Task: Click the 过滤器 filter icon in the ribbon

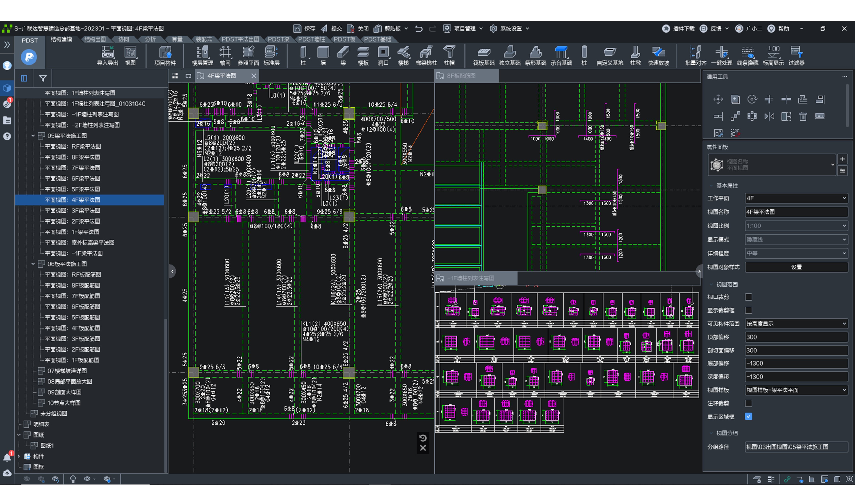Action: (x=796, y=55)
